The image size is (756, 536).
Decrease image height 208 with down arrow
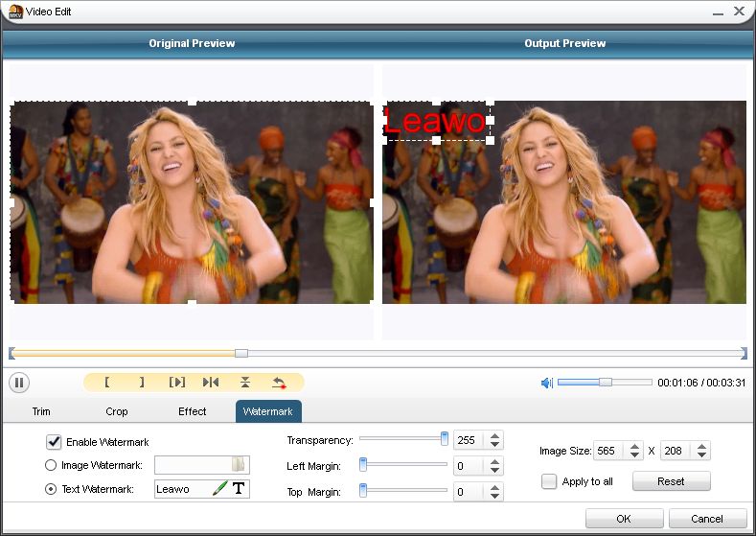[x=702, y=454]
